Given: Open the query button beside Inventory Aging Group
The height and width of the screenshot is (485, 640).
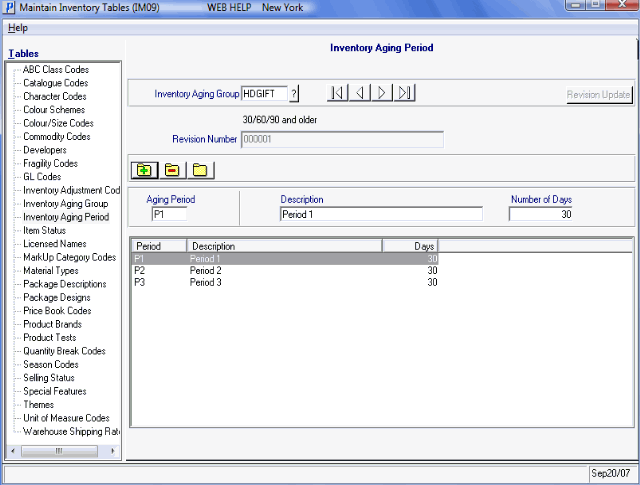Looking at the screenshot, I should coord(294,93).
